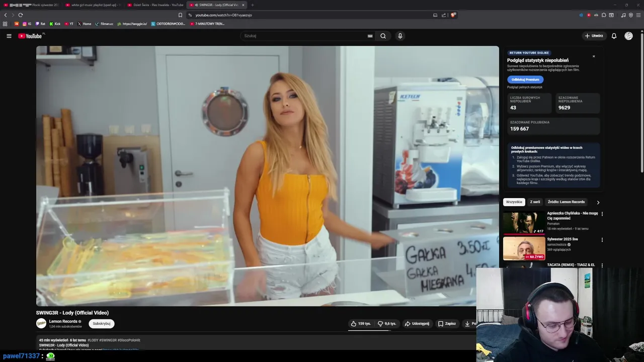This screenshot has width=644, height=362.
Task: Click the Brave shields lion icon
Action: pos(453,15)
